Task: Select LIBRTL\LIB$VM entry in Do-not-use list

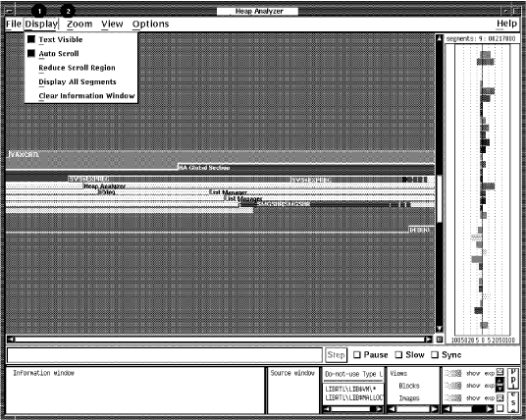Action: click(x=350, y=390)
